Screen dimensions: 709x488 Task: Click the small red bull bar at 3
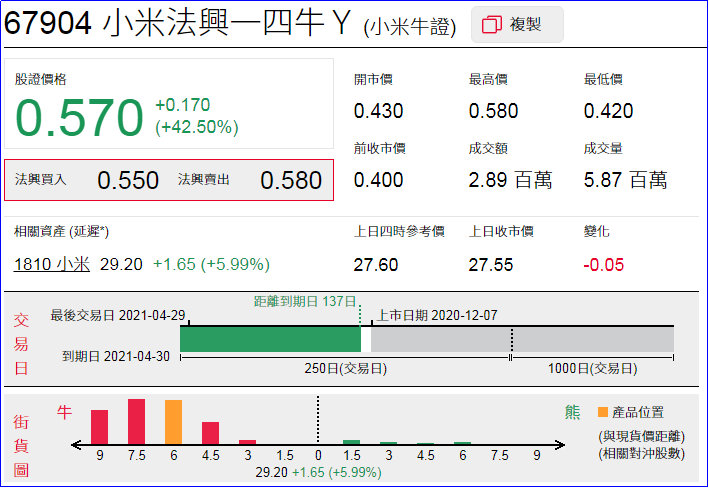click(x=247, y=442)
